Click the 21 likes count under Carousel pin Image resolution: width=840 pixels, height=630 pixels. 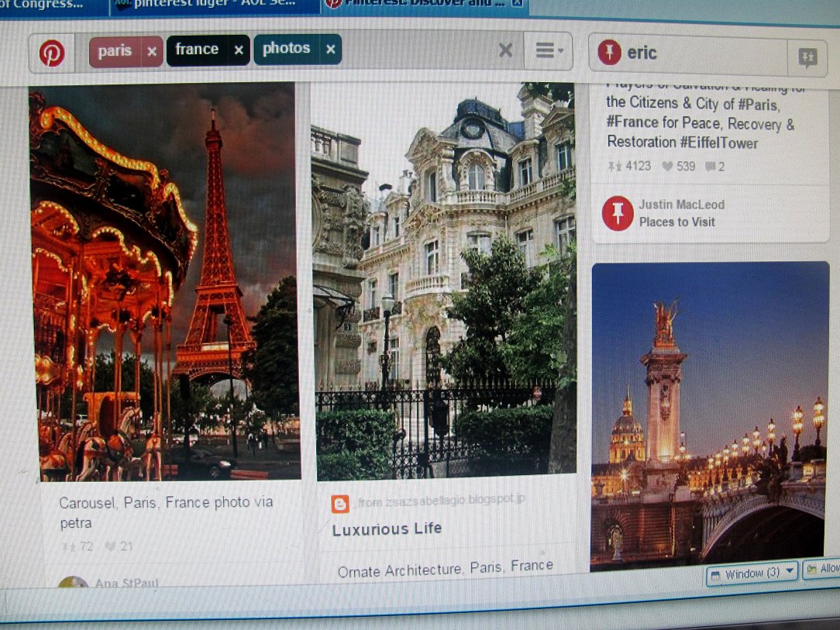tap(119, 546)
